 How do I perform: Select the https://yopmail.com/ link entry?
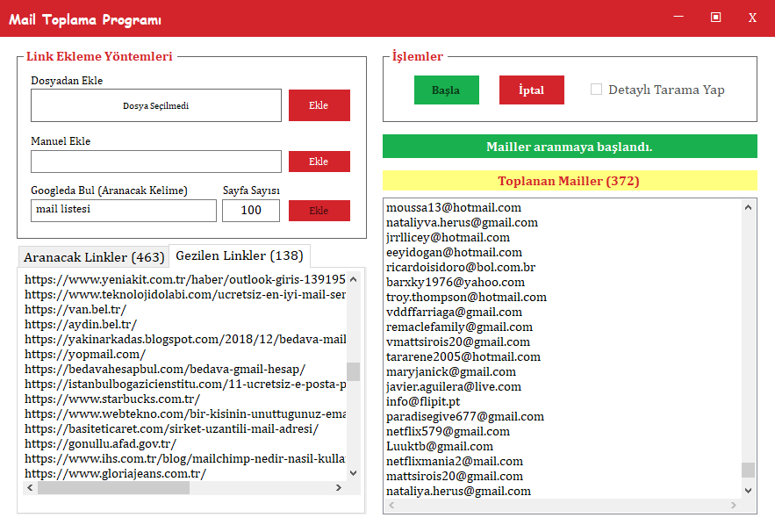coord(85,354)
